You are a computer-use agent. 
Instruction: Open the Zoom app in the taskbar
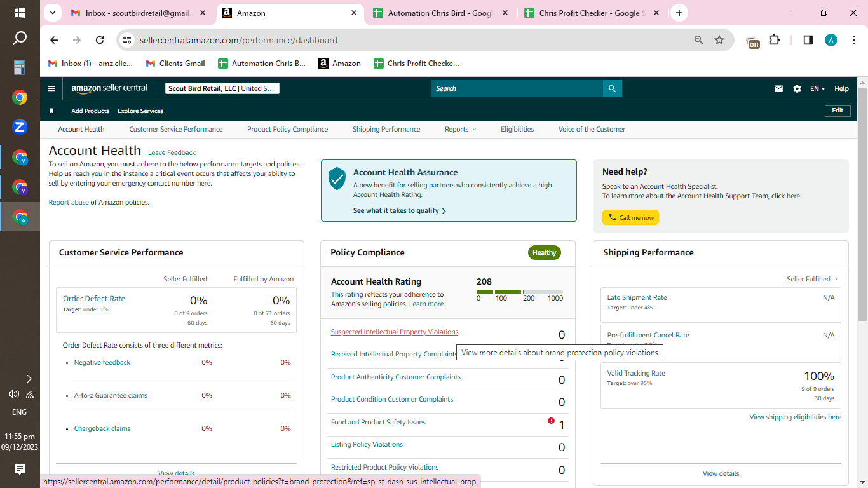20,127
